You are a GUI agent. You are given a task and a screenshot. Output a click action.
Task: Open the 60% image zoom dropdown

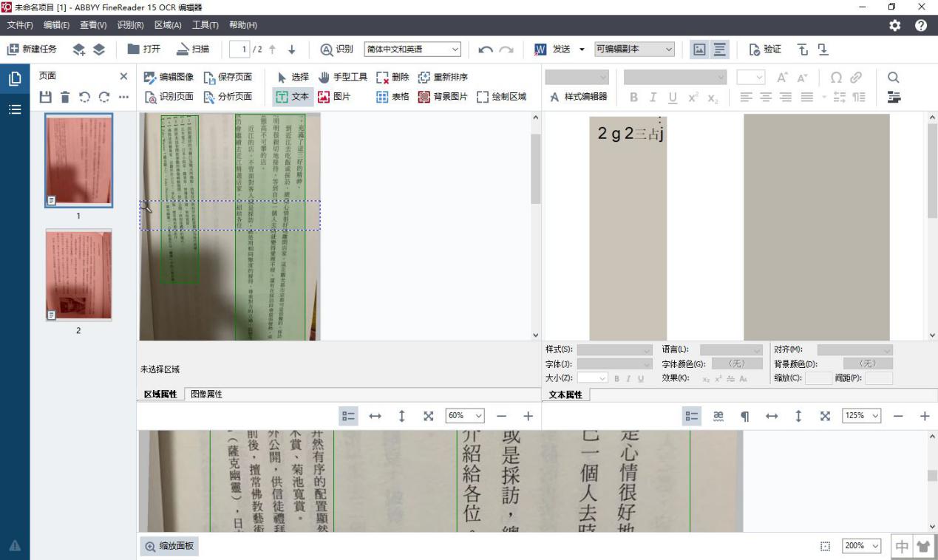pos(465,416)
